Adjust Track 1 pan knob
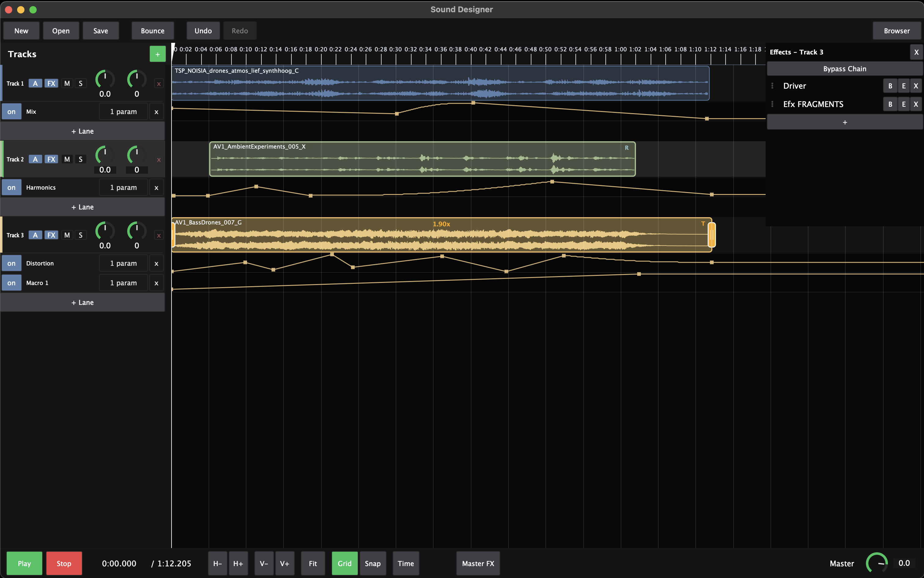Viewport: 924px width, 578px height. (x=136, y=79)
